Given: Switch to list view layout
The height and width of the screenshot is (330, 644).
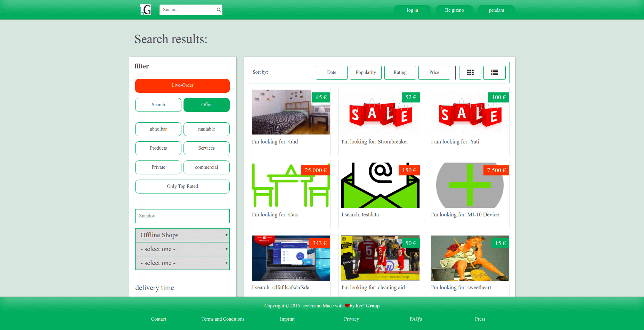Looking at the screenshot, I should click(494, 73).
